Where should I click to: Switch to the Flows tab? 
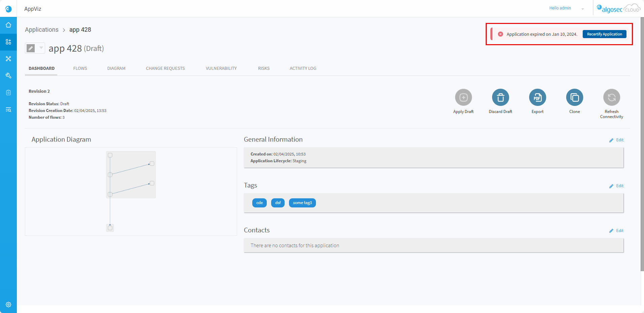(80, 68)
